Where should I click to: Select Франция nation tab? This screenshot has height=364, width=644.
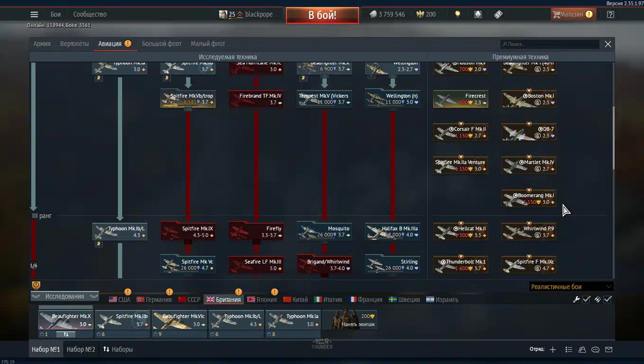[365, 300]
